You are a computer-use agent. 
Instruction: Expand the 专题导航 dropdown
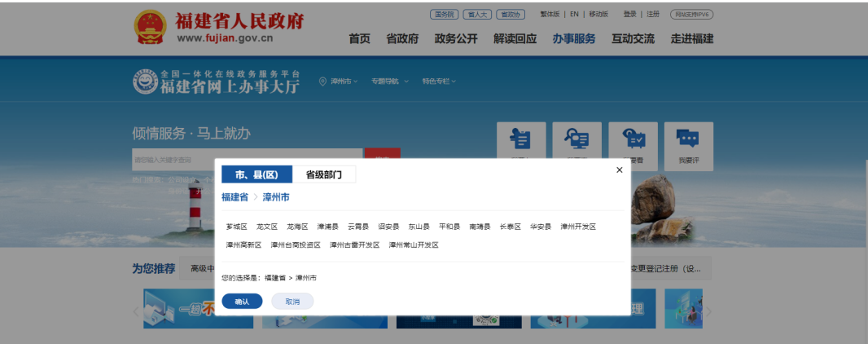click(x=390, y=82)
